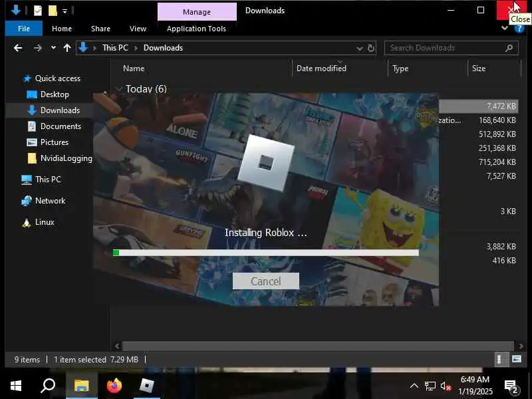Click the Search Downloads field
Viewport: 532px width, 399px height.
pos(452,48)
